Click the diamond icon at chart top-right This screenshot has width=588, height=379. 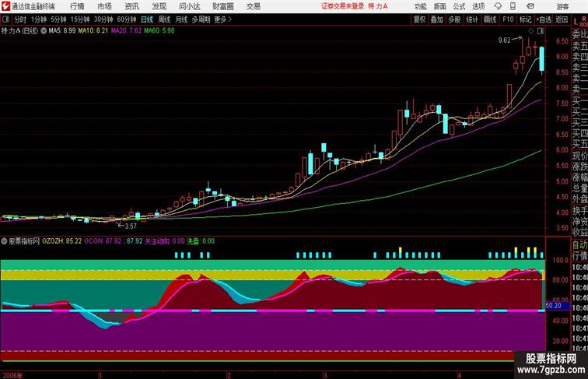click(531, 31)
